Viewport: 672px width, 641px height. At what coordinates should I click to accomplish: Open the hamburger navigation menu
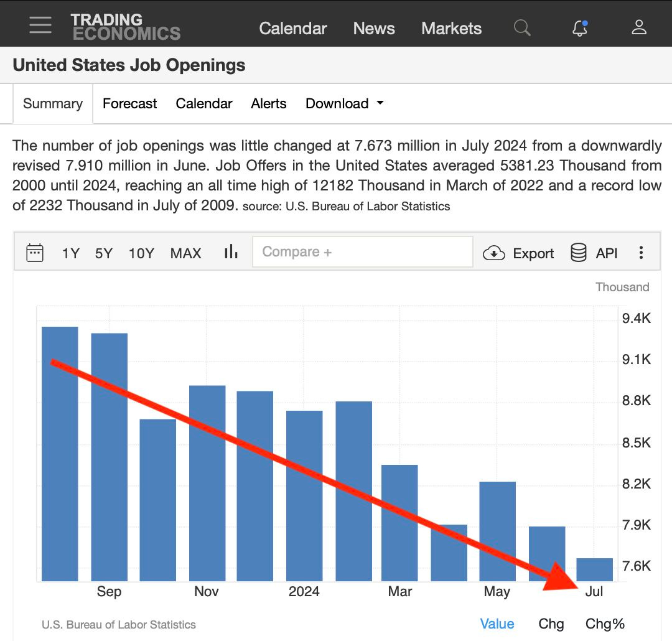[40, 26]
